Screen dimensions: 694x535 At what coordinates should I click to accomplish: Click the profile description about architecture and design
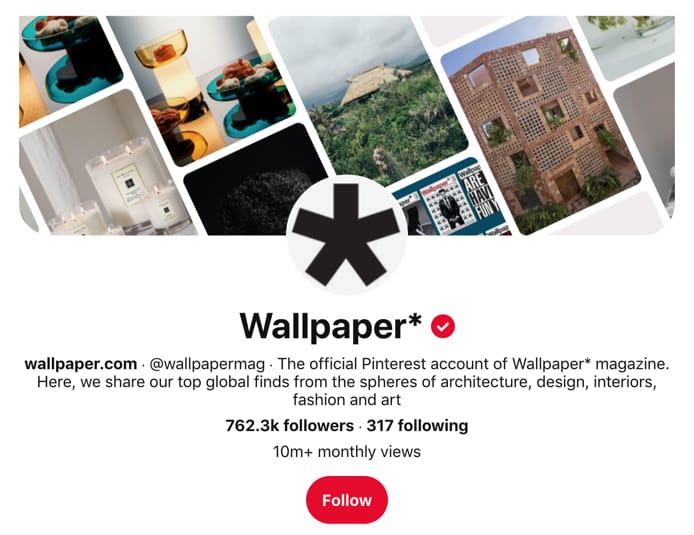(347, 381)
